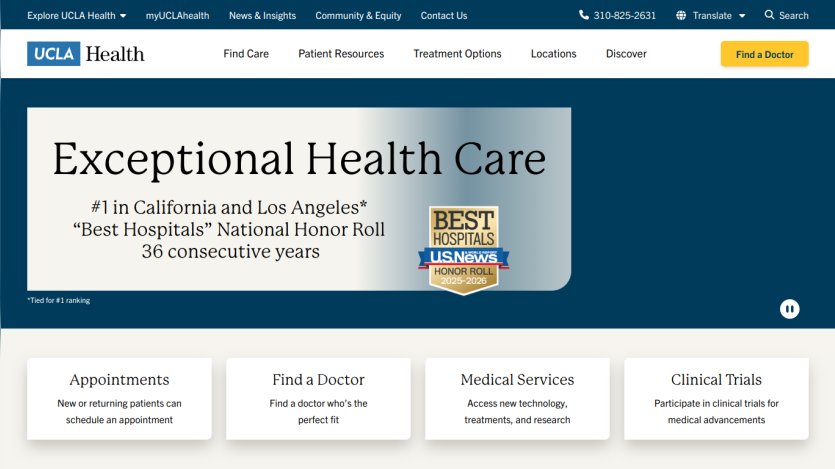Click "New or returning patients can schedule" description
Image resolution: width=835 pixels, height=469 pixels.
tap(119, 412)
